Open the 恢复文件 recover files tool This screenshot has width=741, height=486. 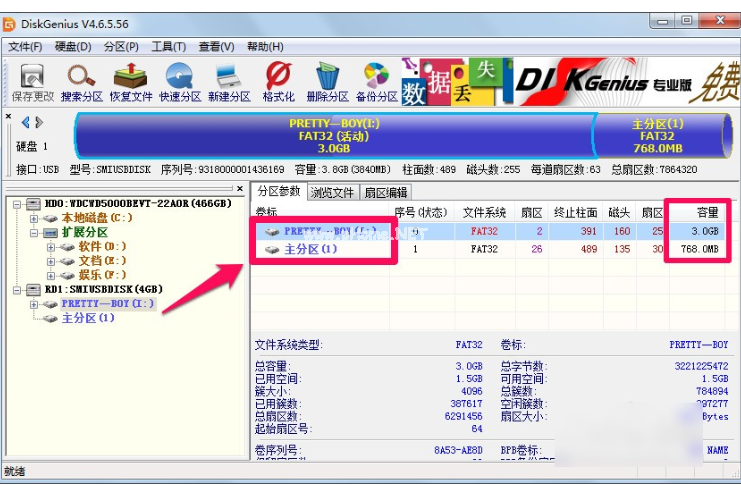pyautogui.click(x=130, y=82)
